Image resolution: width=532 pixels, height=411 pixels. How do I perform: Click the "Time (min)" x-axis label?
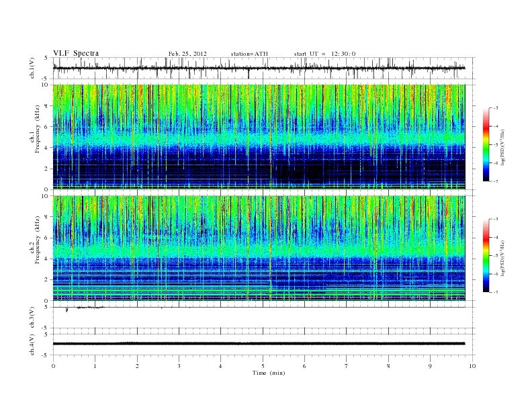[x=269, y=373]
